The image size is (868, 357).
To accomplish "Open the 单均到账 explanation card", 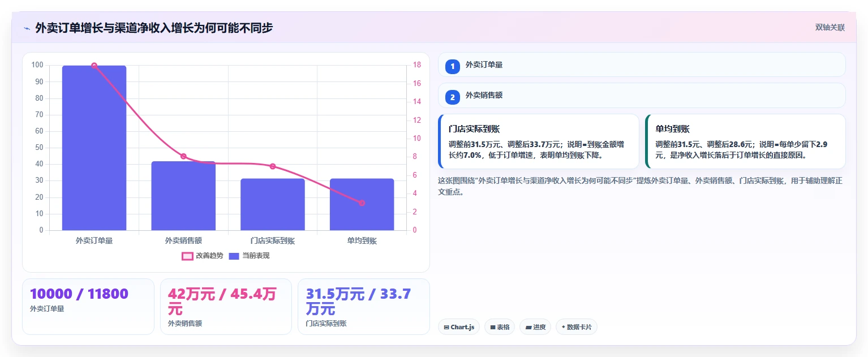I will [745, 141].
